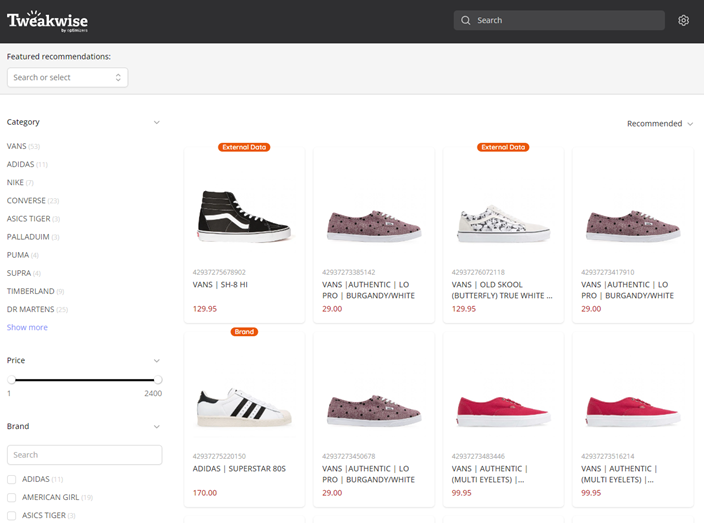Click the Featured recommendations label

tap(58, 57)
